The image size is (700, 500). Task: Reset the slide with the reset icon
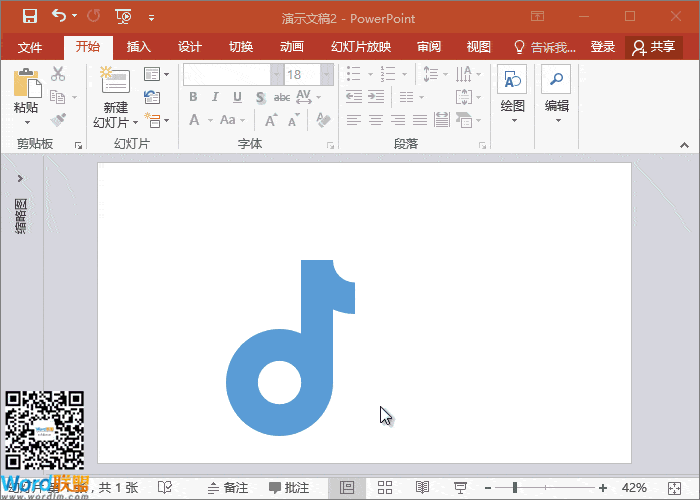(152, 97)
